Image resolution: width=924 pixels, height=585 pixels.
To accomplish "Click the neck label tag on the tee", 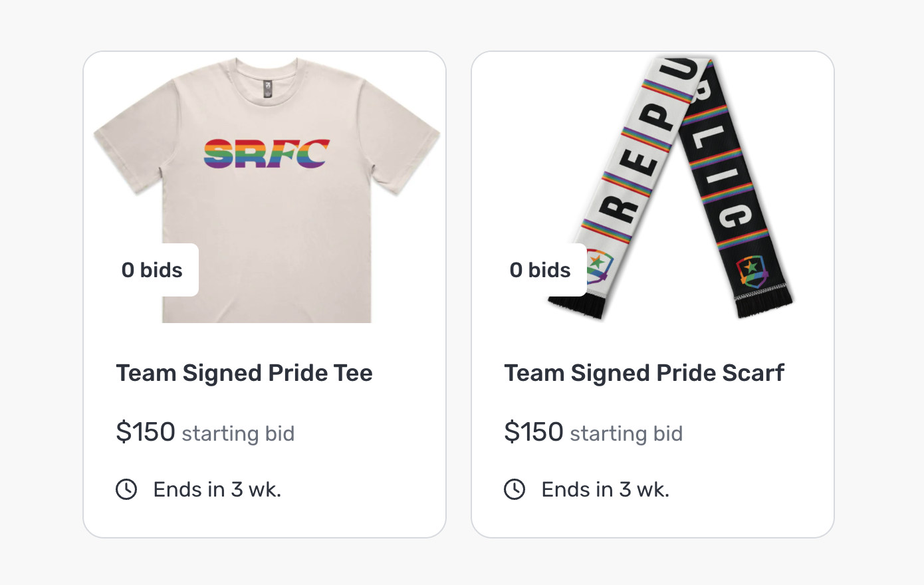I will click(267, 88).
